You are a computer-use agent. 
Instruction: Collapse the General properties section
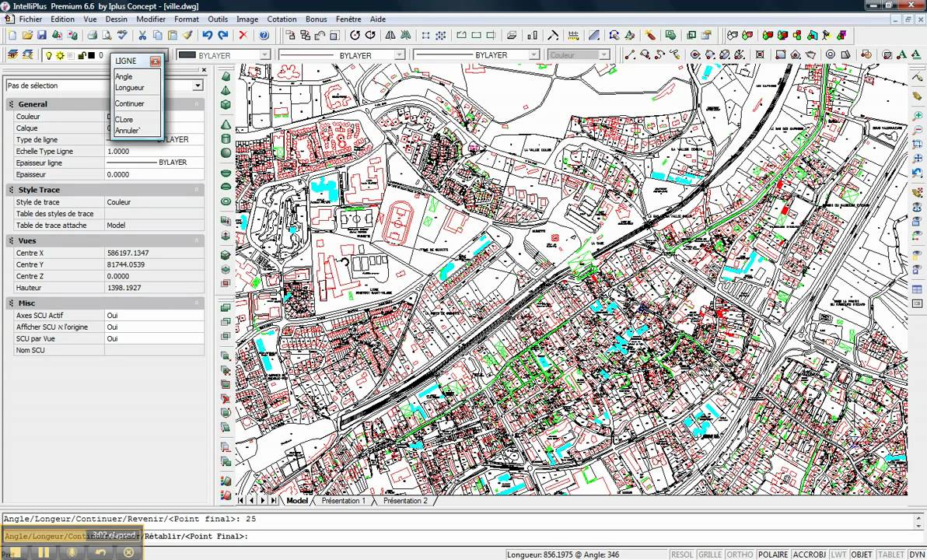(x=197, y=104)
